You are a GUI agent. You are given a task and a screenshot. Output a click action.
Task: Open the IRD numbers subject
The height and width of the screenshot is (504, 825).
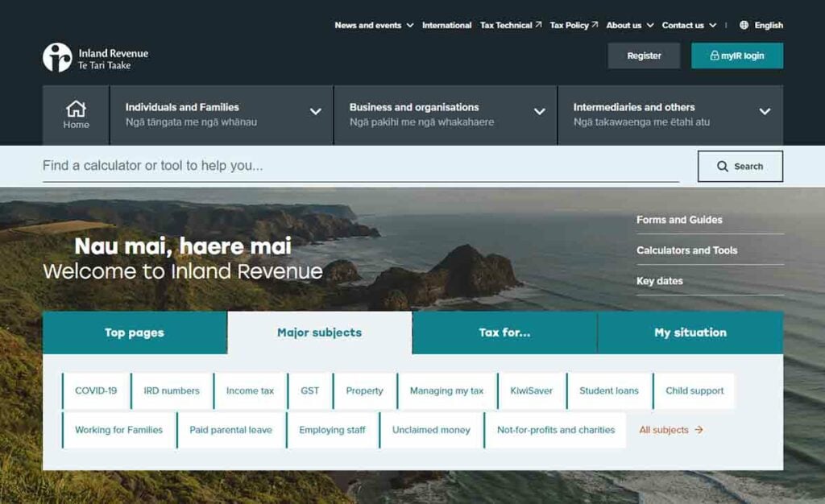point(172,391)
